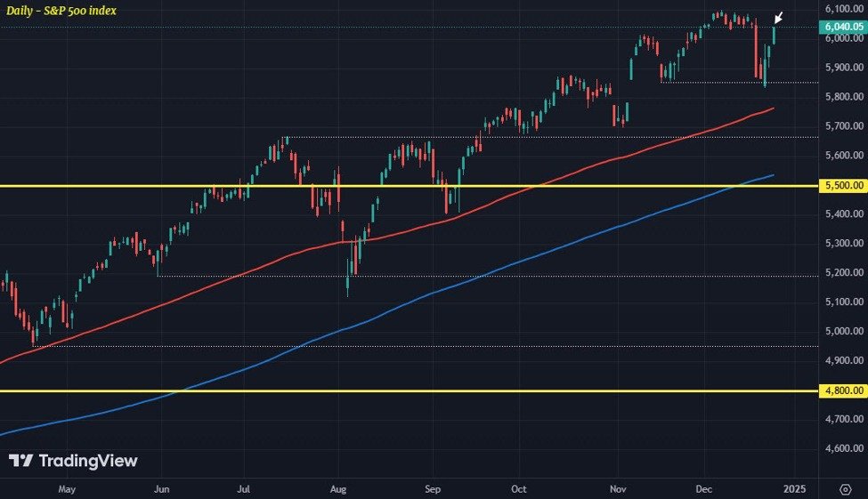Screen dimensions: 868x499
Task: Click the TradingView logo
Action: 73,461
